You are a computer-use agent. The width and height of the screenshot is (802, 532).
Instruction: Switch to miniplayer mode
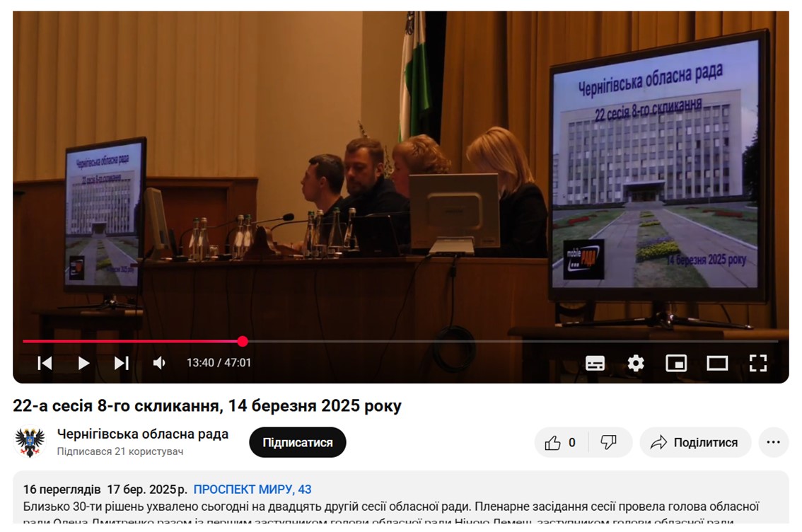click(x=676, y=363)
